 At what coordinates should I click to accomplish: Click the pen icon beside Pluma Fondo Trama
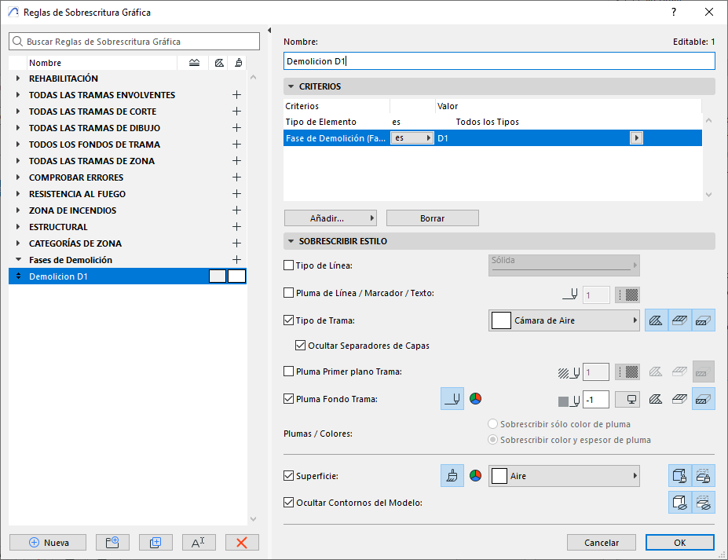[452, 399]
